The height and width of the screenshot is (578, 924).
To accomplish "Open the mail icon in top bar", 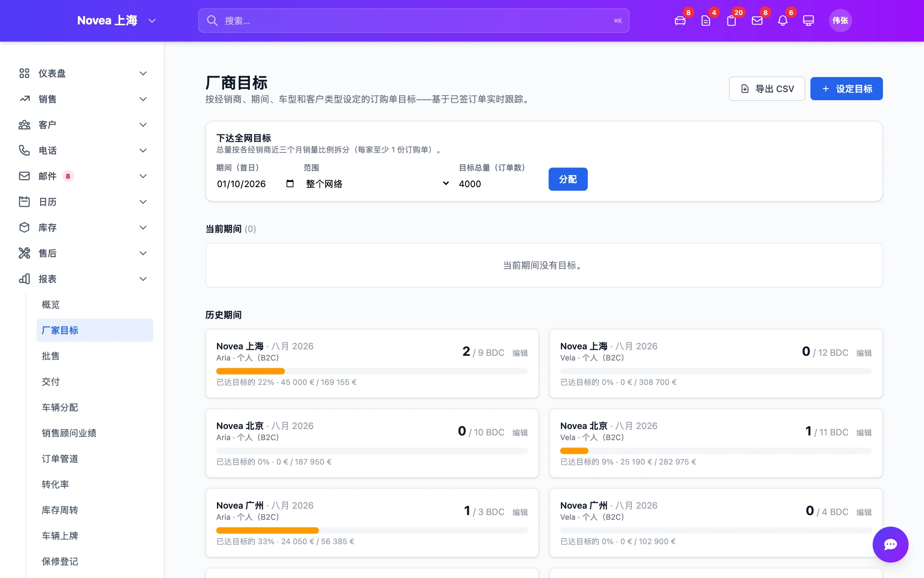I will pos(757,21).
